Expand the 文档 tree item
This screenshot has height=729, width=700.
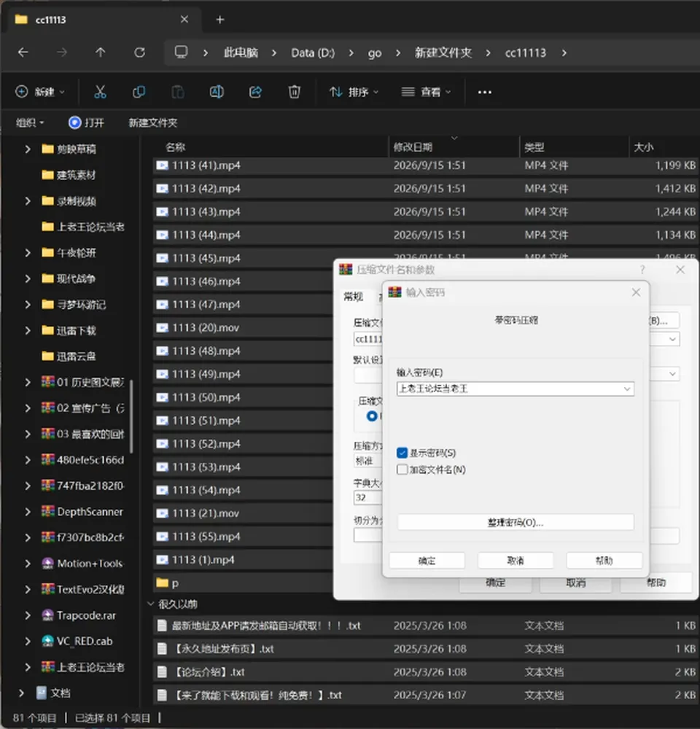21,693
